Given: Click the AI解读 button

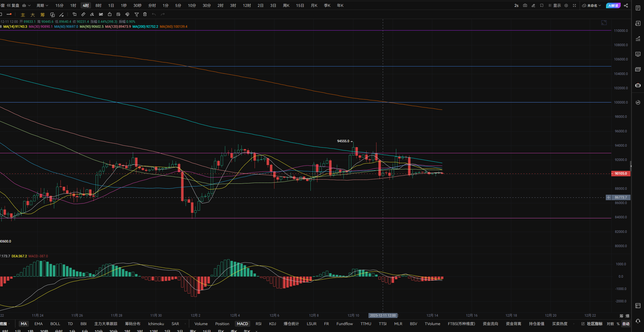Looking at the screenshot, I should point(613,5).
